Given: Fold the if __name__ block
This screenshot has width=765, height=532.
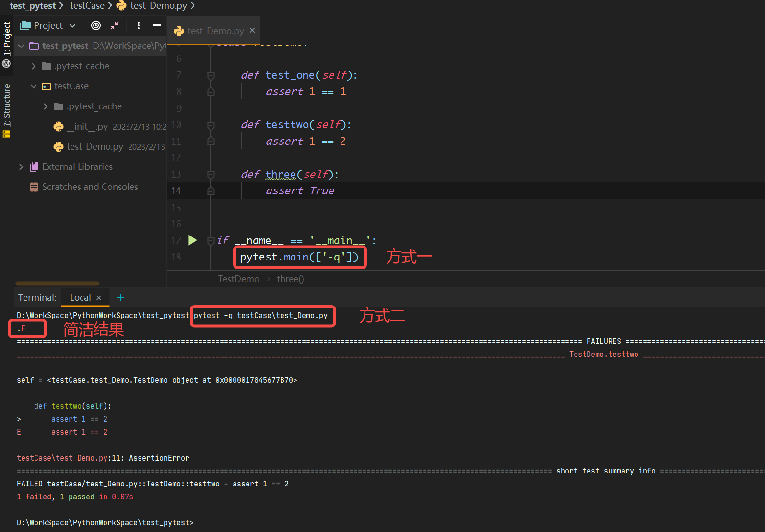Looking at the screenshot, I should [211, 241].
